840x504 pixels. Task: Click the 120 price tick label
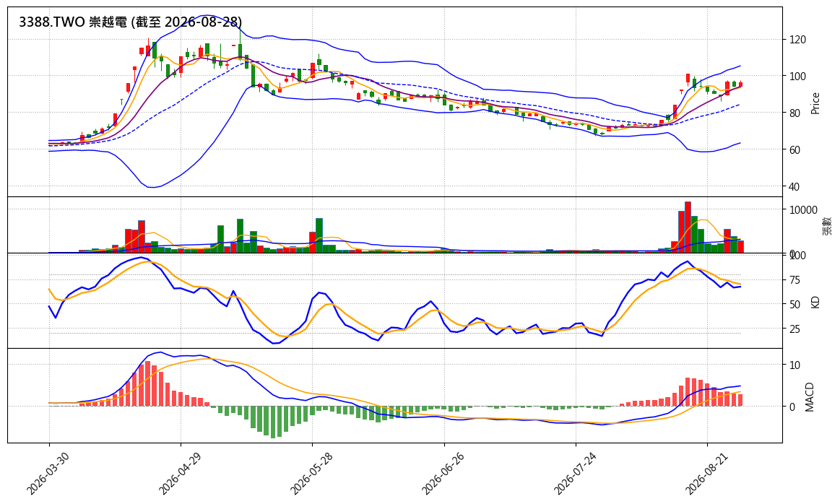(797, 40)
